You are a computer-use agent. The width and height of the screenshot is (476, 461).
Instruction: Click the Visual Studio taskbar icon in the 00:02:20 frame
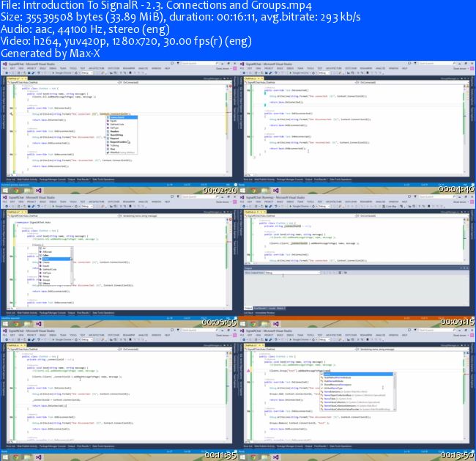point(38,191)
